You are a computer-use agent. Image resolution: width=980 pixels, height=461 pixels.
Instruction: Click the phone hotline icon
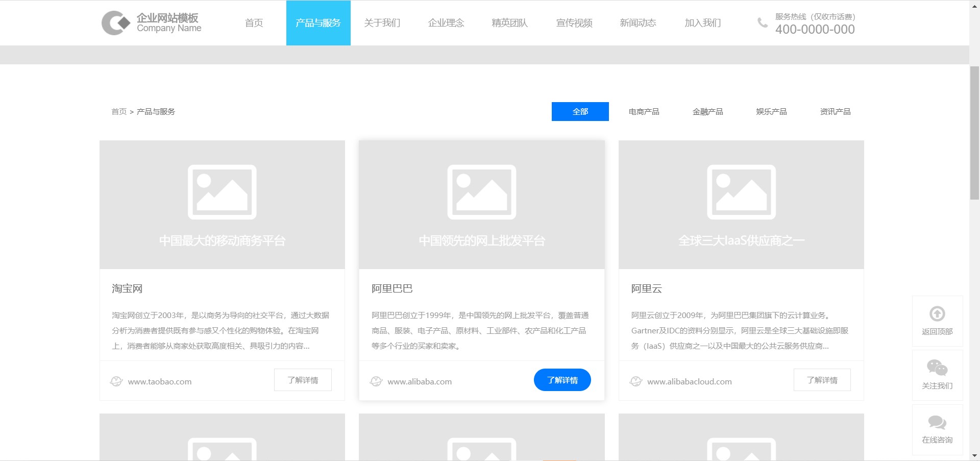tap(762, 22)
